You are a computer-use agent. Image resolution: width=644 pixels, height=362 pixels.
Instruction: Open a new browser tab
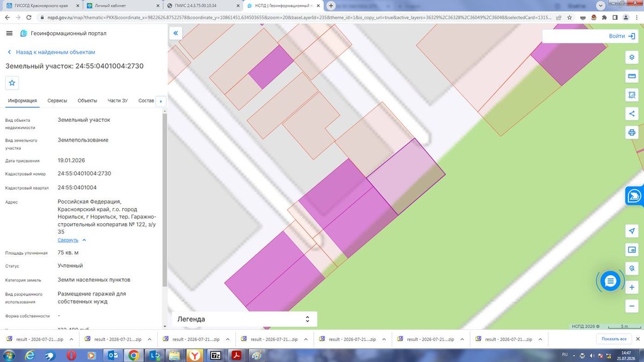pyautogui.click(x=331, y=5)
